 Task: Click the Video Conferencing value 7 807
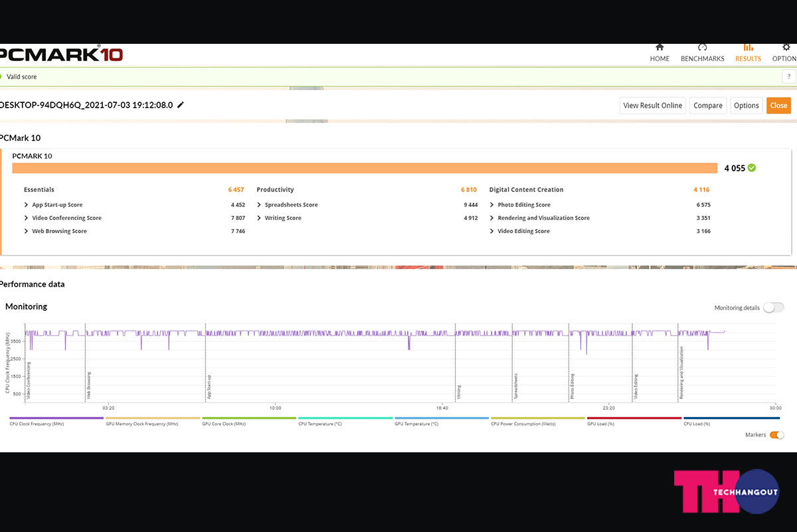click(x=238, y=218)
